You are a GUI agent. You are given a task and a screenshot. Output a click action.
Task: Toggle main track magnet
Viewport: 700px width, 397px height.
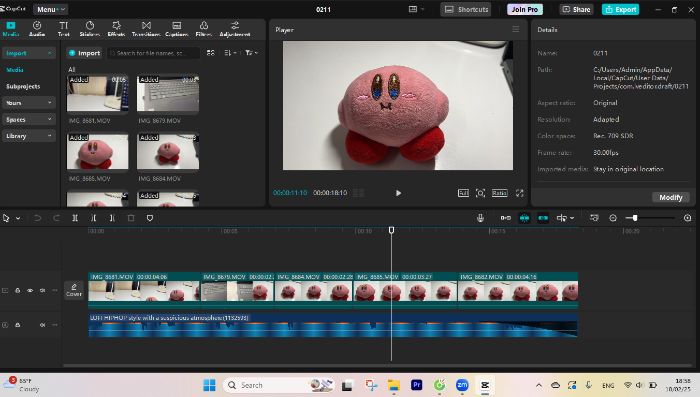tap(505, 218)
